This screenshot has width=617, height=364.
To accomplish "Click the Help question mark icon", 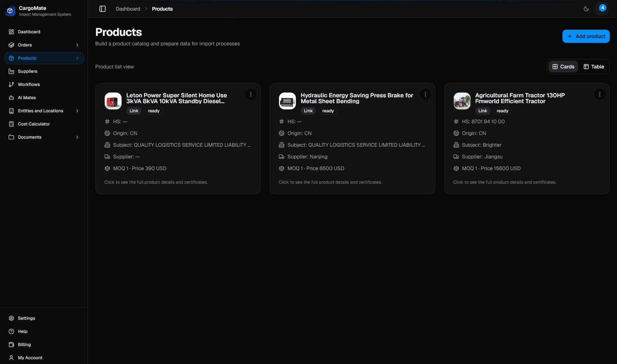I will pyautogui.click(x=11, y=331).
